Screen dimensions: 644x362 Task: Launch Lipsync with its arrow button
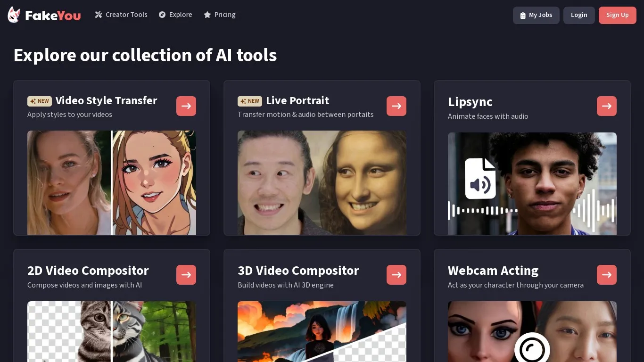pyautogui.click(x=607, y=106)
